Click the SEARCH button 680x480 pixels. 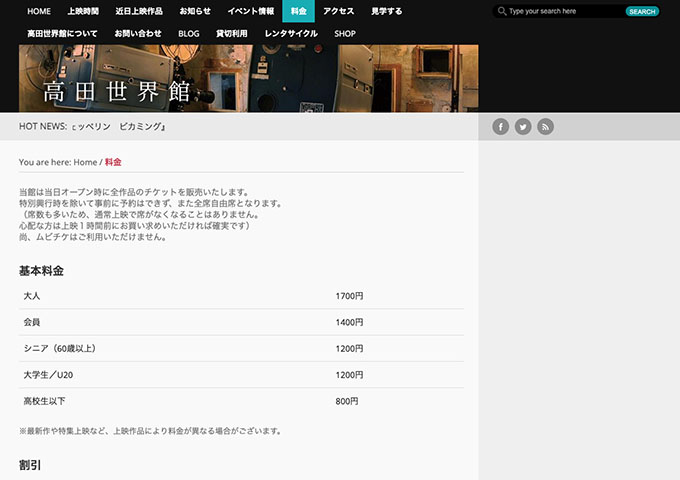[641, 11]
